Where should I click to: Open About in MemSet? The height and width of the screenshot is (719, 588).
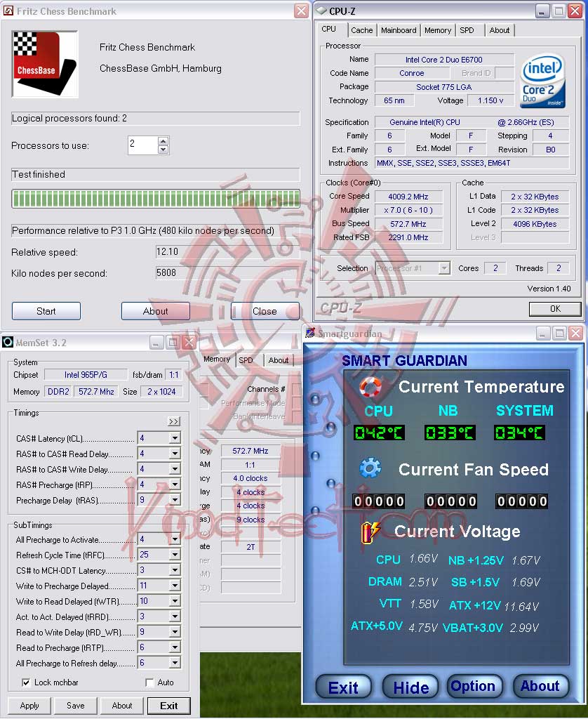[x=122, y=706]
